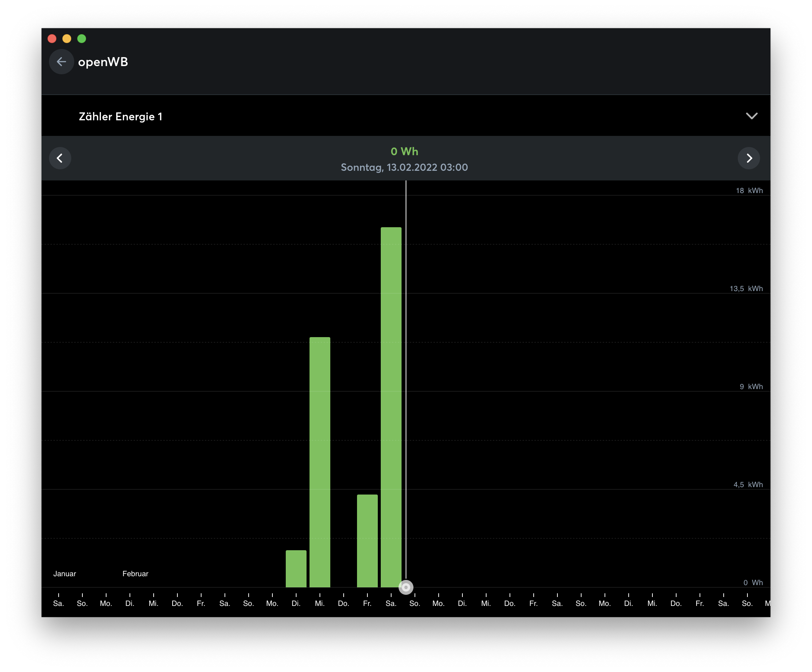Go to next time period with right chevron
The height and width of the screenshot is (672, 812).
(749, 158)
